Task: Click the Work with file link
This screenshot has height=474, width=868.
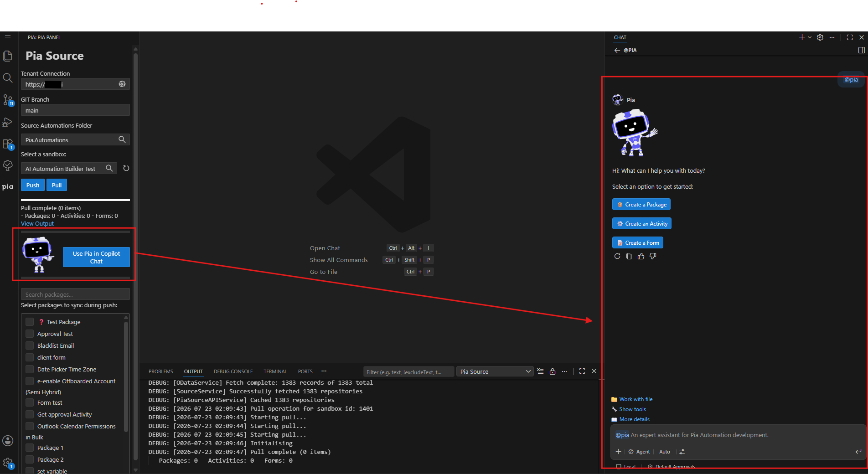Action: (x=635, y=399)
